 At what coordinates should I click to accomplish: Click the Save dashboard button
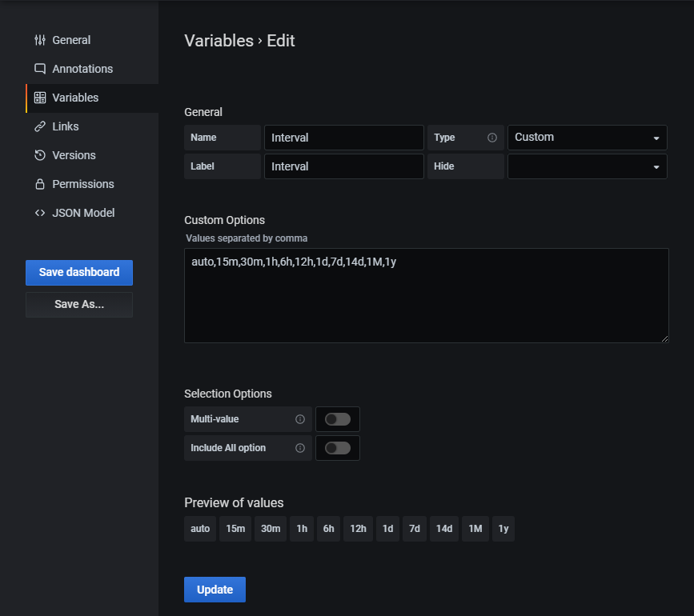coord(79,272)
